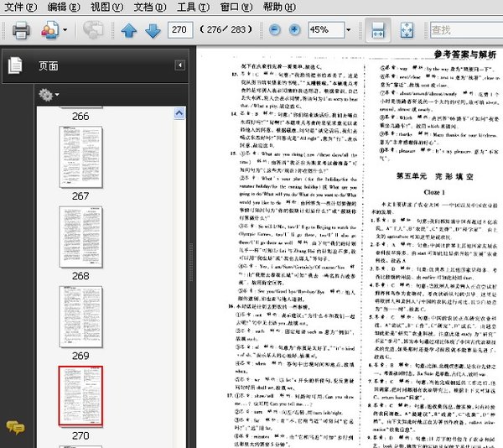The image size is (503, 448).
Task: Click the Print icon in the toolbar
Action: pos(21,30)
